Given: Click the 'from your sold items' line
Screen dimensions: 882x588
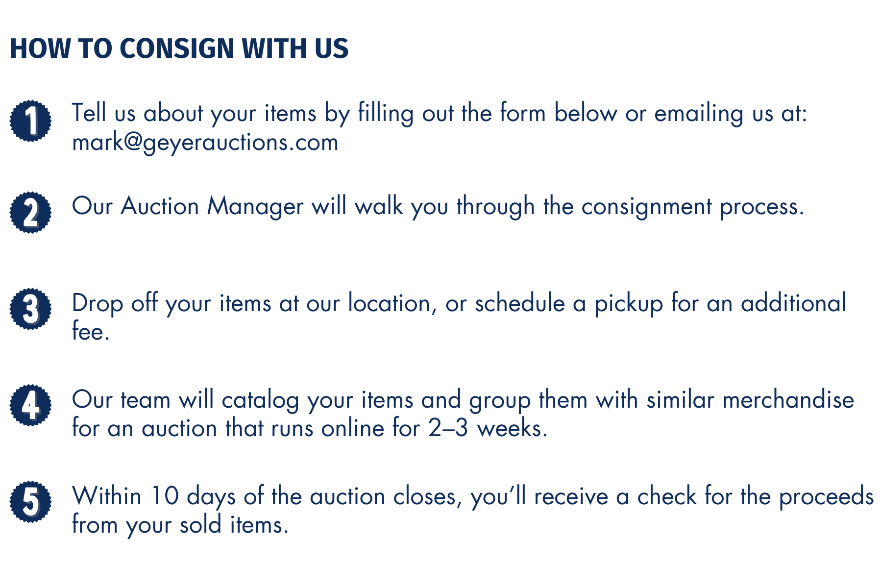Looking at the screenshot, I should (x=180, y=525).
